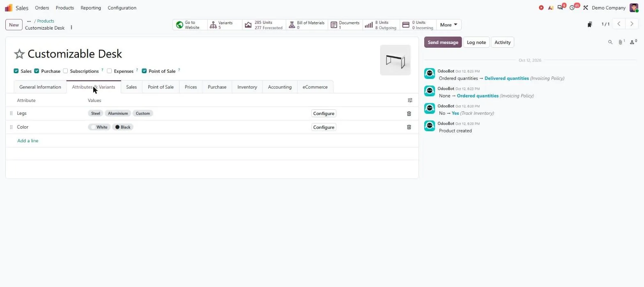Viewport: 644px width, 287px height.
Task: Open conversations icon with badge 6
Action: point(560,8)
